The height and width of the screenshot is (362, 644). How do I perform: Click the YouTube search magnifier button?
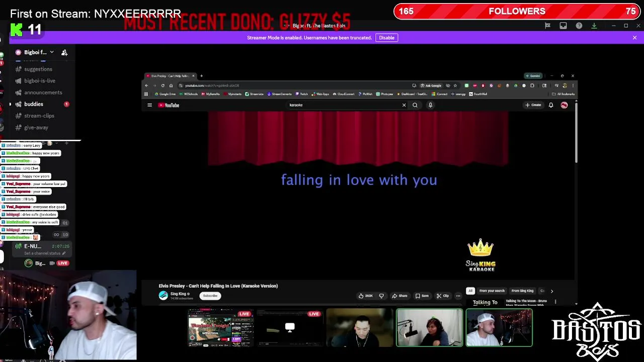coord(415,105)
